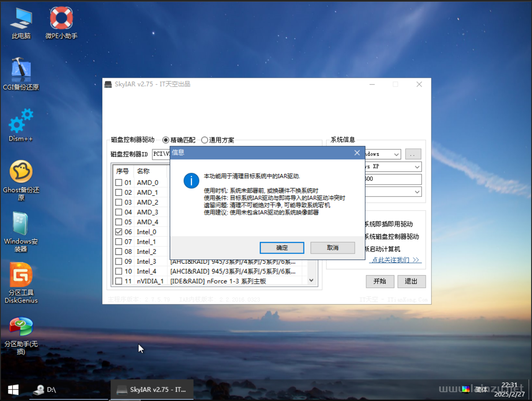Check the 09 Intel_3 checkbox
The width and height of the screenshot is (532, 401).
coord(119,261)
